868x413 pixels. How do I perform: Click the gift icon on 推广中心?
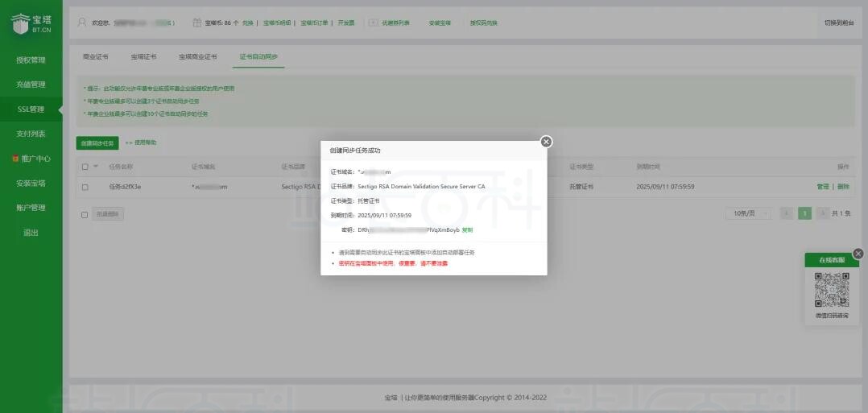click(x=15, y=159)
